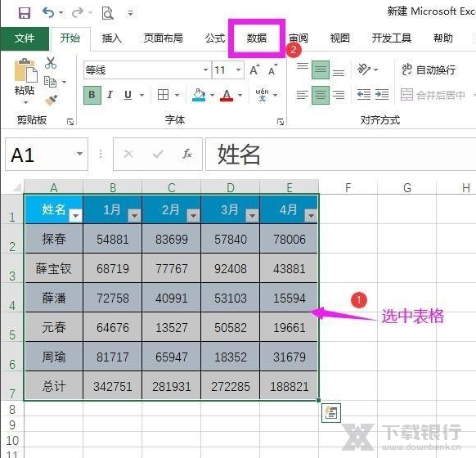The width and height of the screenshot is (476, 458).
Task: Open the 姓名 column filter dropdown
Action: (75, 215)
